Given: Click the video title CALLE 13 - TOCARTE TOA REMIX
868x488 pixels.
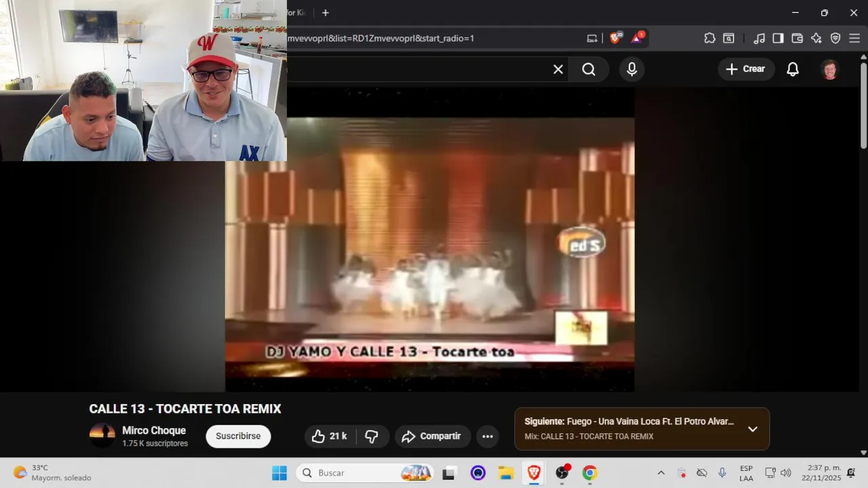Looking at the screenshot, I should [x=185, y=409].
